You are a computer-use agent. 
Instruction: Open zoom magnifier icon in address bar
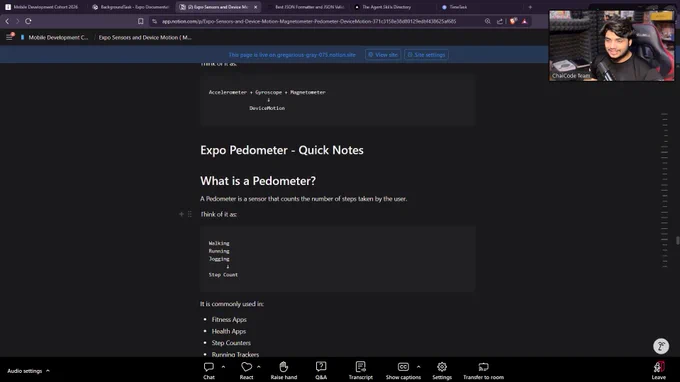(487, 21)
